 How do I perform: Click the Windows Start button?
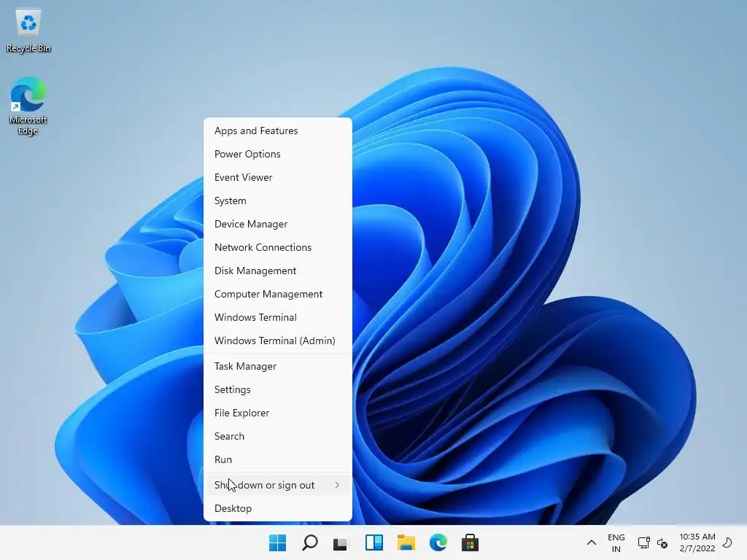tap(277, 542)
